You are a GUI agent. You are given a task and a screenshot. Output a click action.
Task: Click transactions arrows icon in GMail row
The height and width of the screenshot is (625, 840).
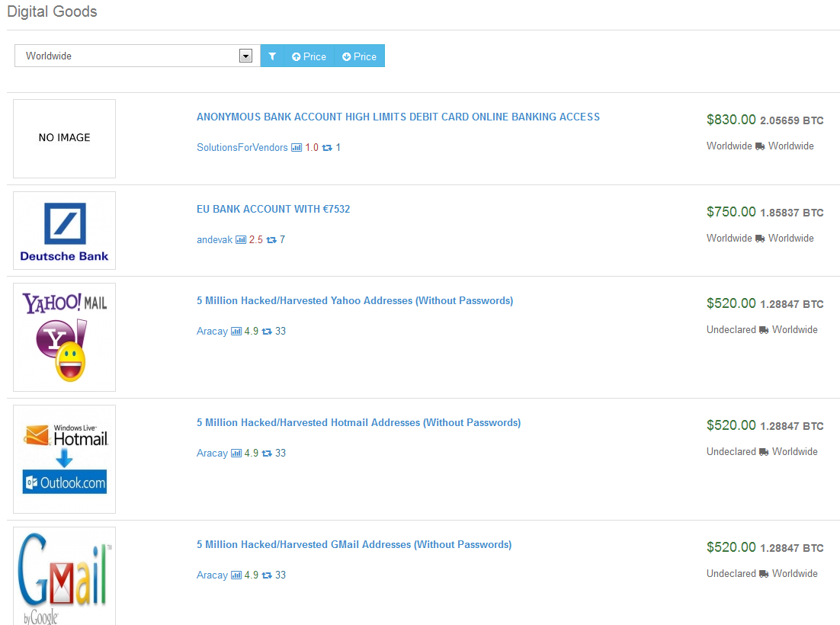point(267,575)
